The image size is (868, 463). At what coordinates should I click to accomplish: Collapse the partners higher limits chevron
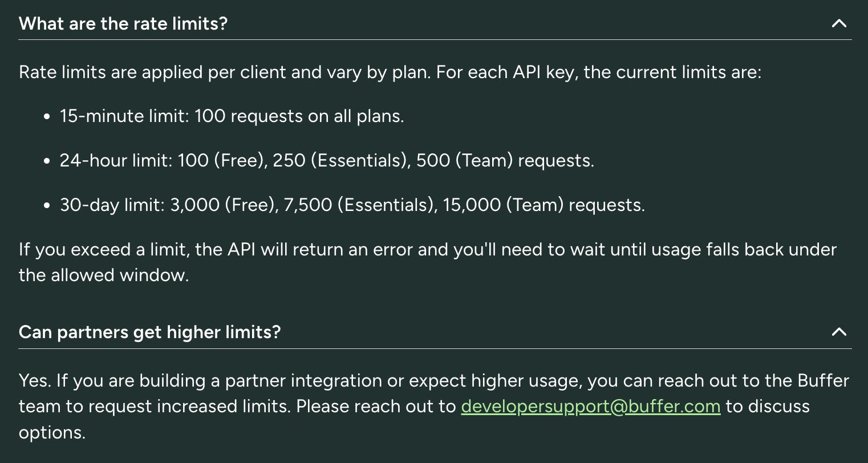[839, 332]
